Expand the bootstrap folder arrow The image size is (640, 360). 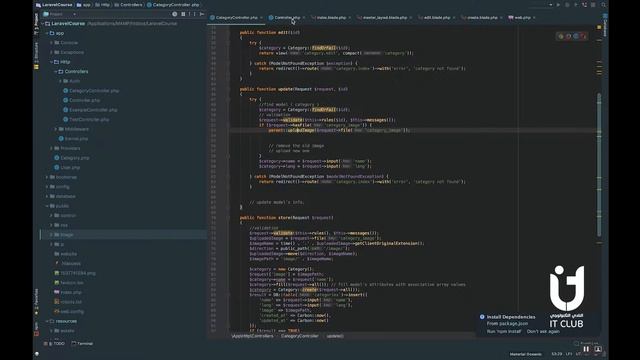47,177
